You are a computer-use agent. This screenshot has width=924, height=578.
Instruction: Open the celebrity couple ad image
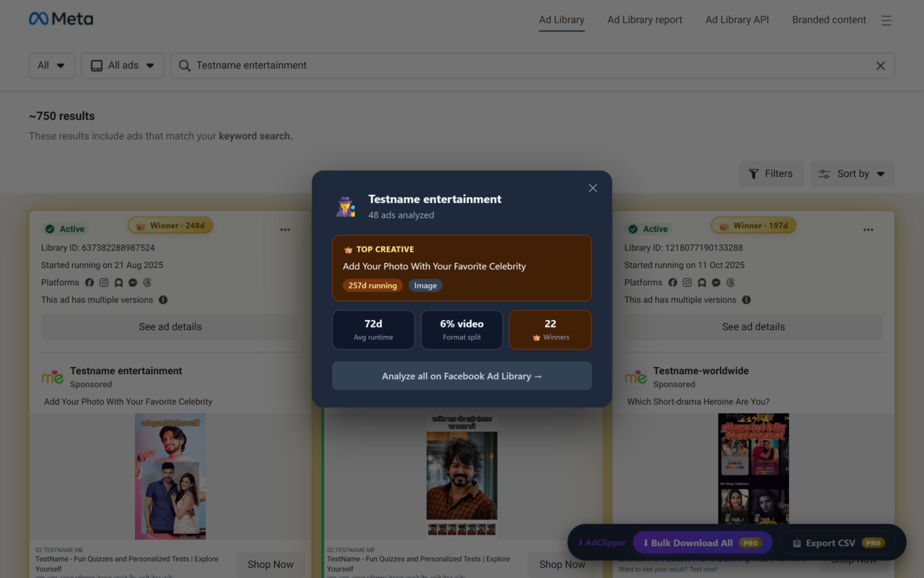[170, 476]
